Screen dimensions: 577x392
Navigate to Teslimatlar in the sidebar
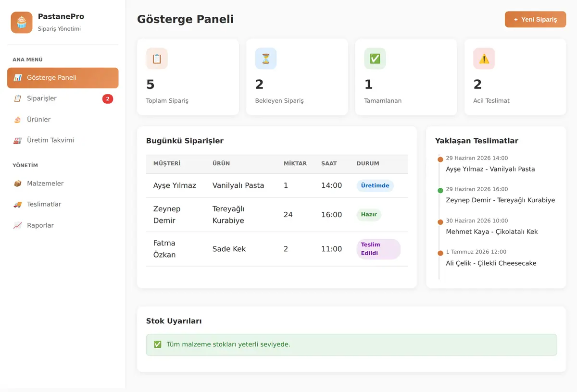click(63, 204)
